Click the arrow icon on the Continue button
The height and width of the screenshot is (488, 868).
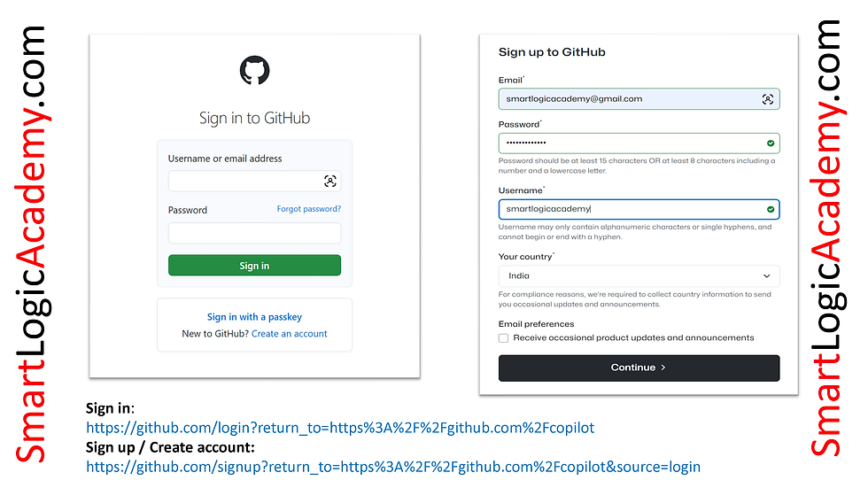pos(663,368)
